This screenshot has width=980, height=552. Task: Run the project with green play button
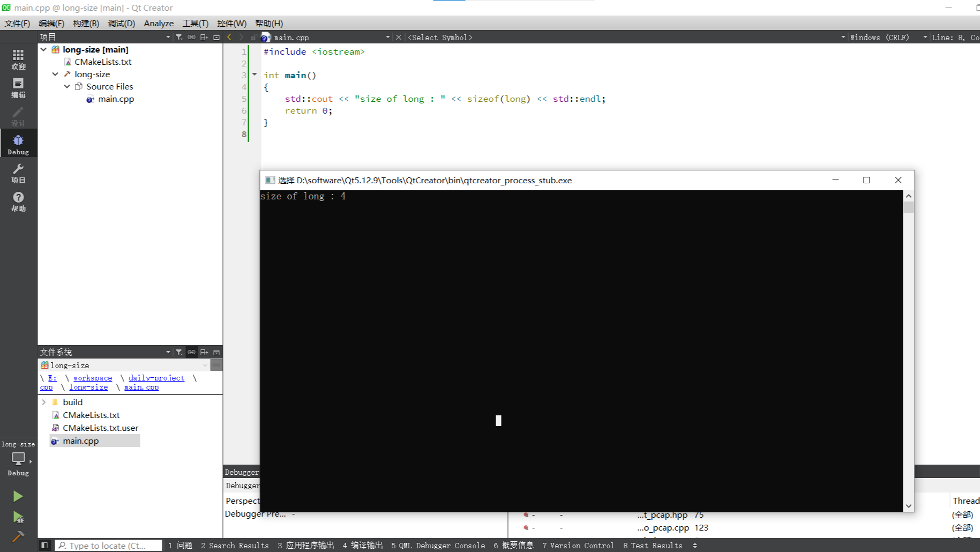[x=18, y=496]
